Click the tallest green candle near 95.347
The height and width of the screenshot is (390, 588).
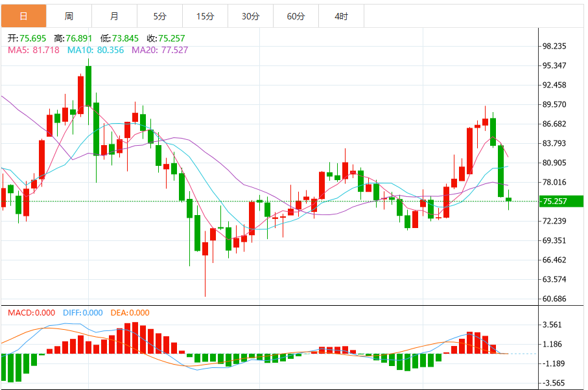coord(89,86)
